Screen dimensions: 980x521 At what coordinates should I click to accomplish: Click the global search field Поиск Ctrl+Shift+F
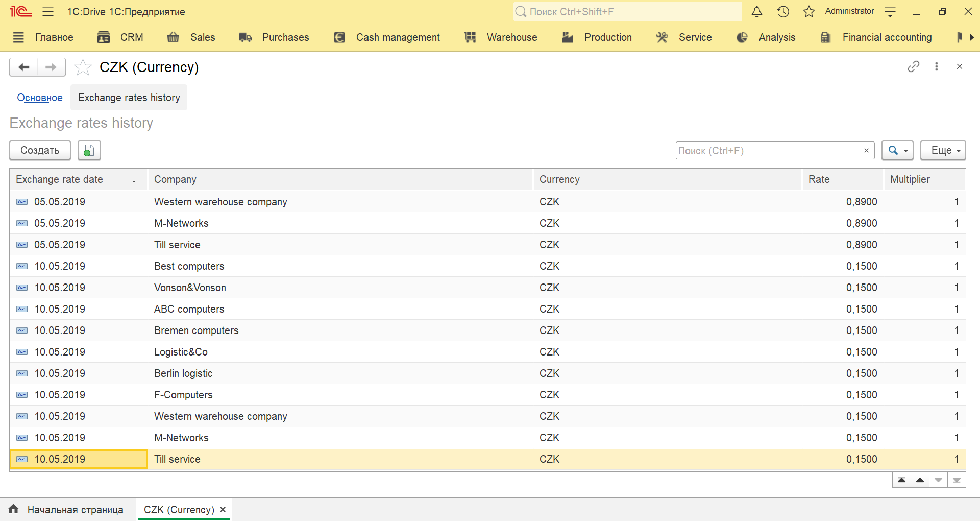point(627,12)
